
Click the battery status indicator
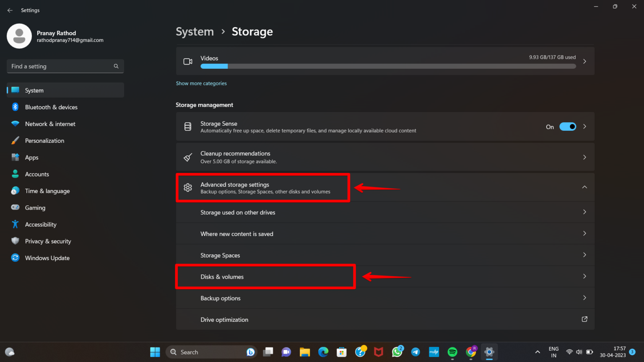point(589,352)
